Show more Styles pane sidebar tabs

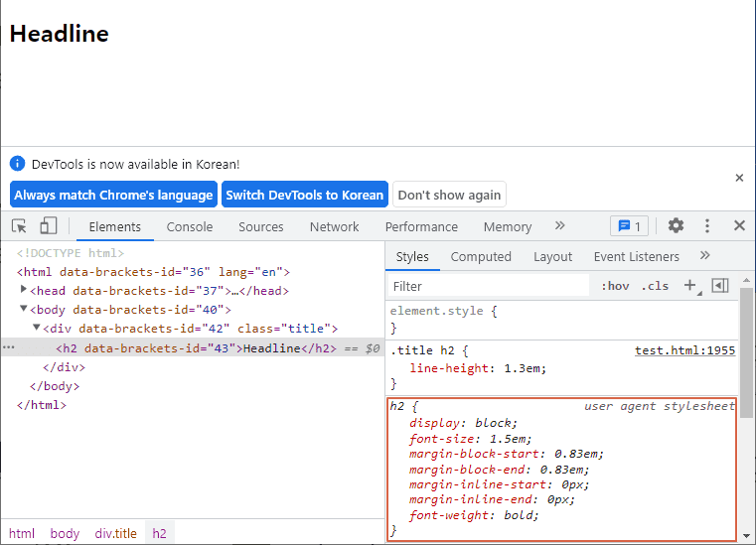point(705,255)
